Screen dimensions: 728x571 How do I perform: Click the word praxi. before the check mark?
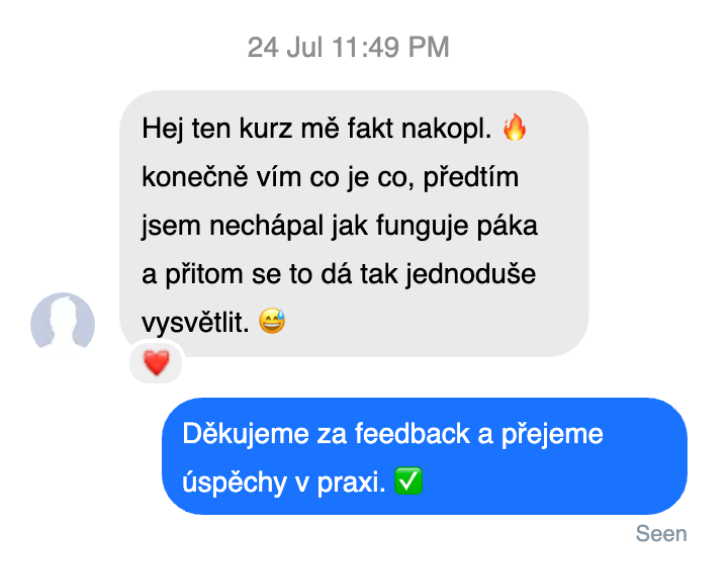[351, 482]
